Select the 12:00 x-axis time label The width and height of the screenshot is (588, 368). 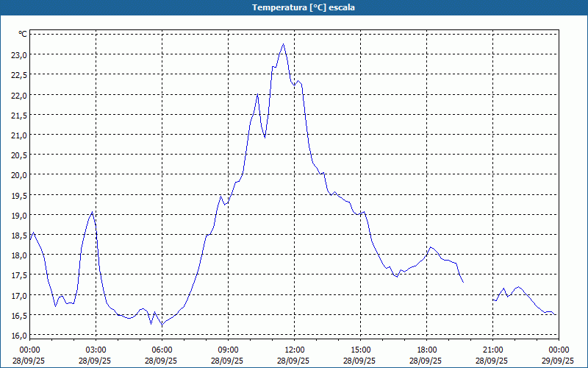294,350
